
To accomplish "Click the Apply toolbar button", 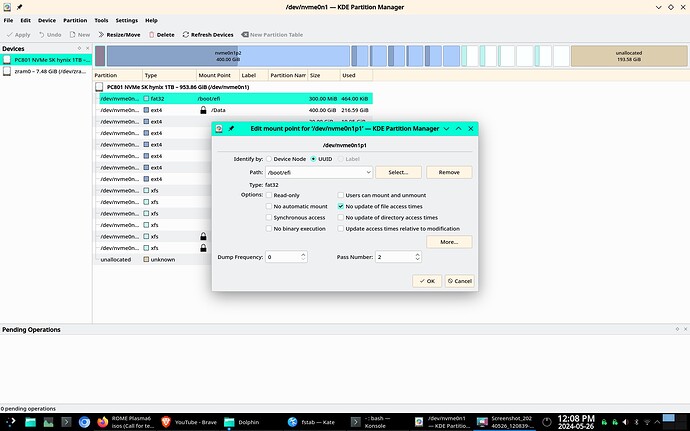I will click(x=18, y=35).
